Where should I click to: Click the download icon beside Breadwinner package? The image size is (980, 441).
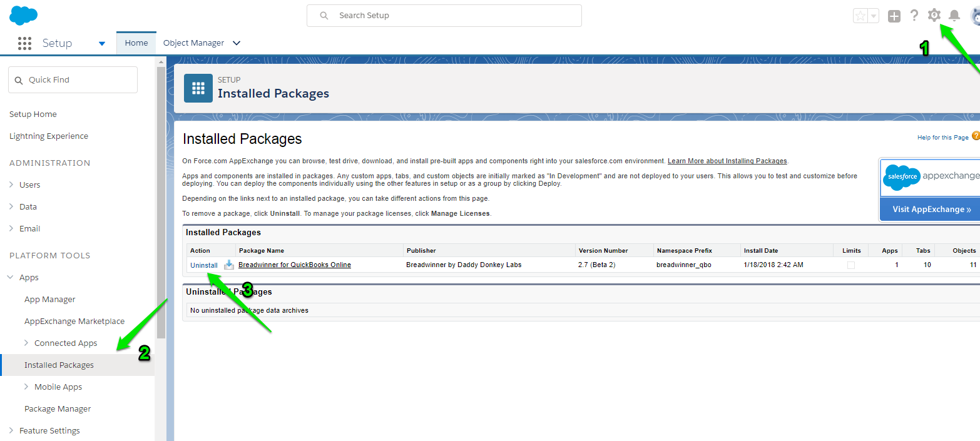tap(229, 265)
